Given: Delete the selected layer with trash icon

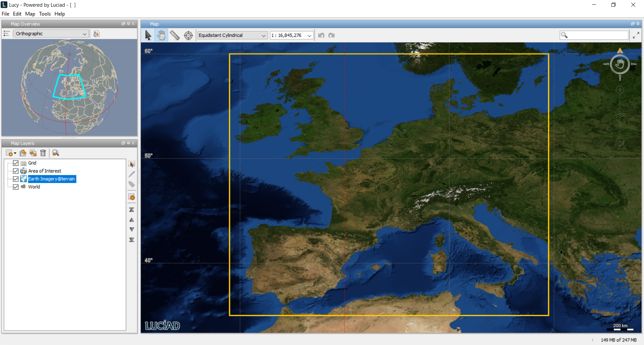Looking at the screenshot, I should pyautogui.click(x=43, y=153).
